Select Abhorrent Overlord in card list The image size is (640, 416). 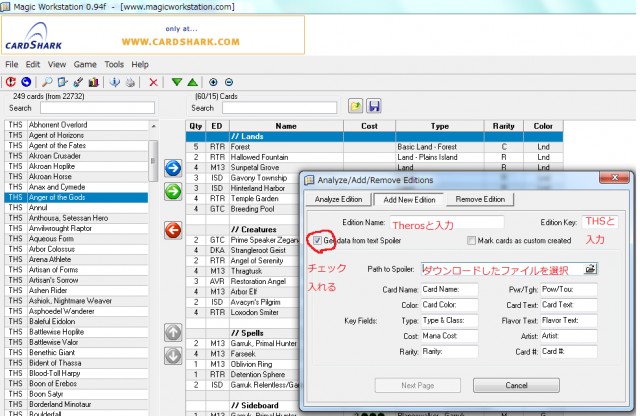[77, 125]
